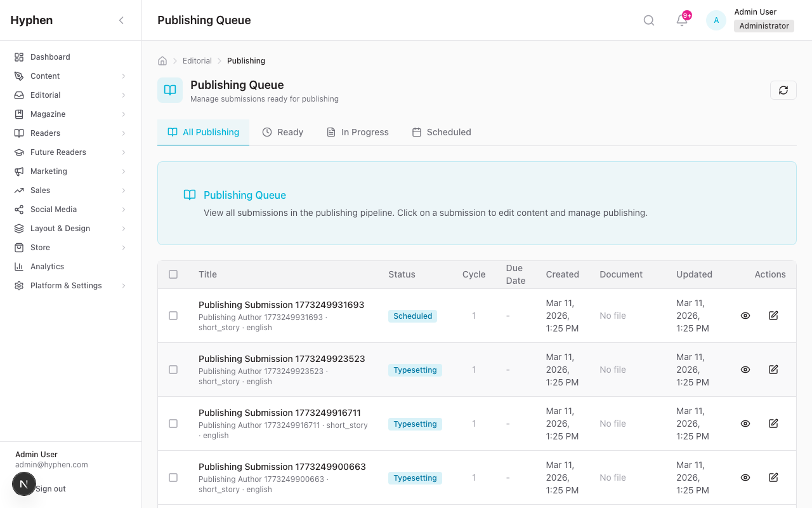This screenshot has width=812, height=508.
Task: Open the In Progress tab
Action: point(358,132)
